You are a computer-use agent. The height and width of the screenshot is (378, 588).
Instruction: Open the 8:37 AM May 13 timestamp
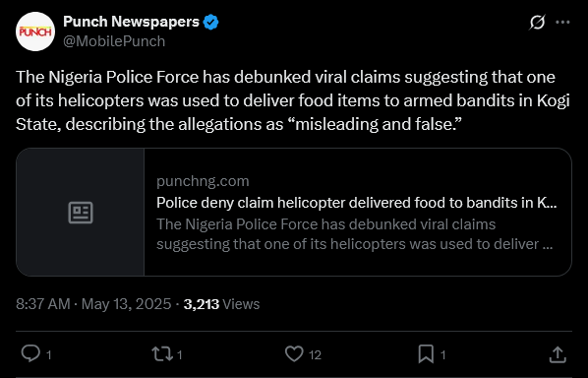click(x=93, y=304)
